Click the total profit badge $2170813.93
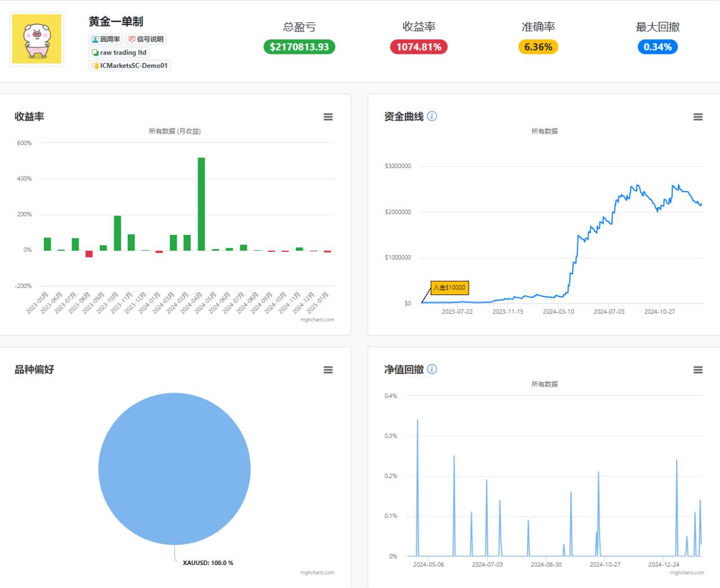Image resolution: width=720 pixels, height=588 pixels. pos(299,47)
